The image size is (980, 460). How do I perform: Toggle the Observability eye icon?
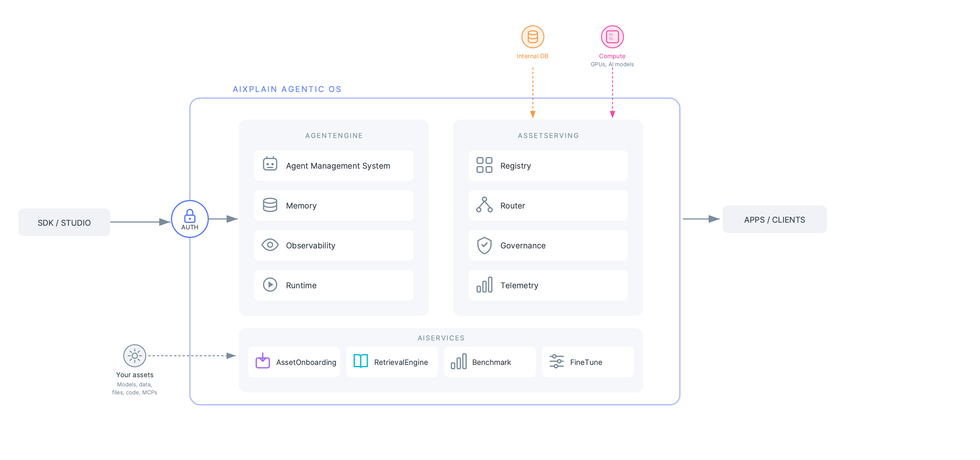[270, 245]
